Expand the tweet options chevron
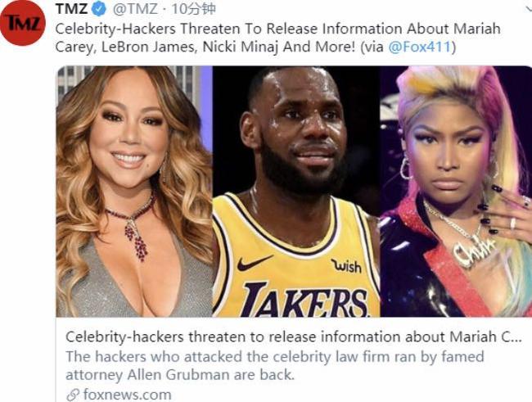532x402 pixels. tap(528, 9)
